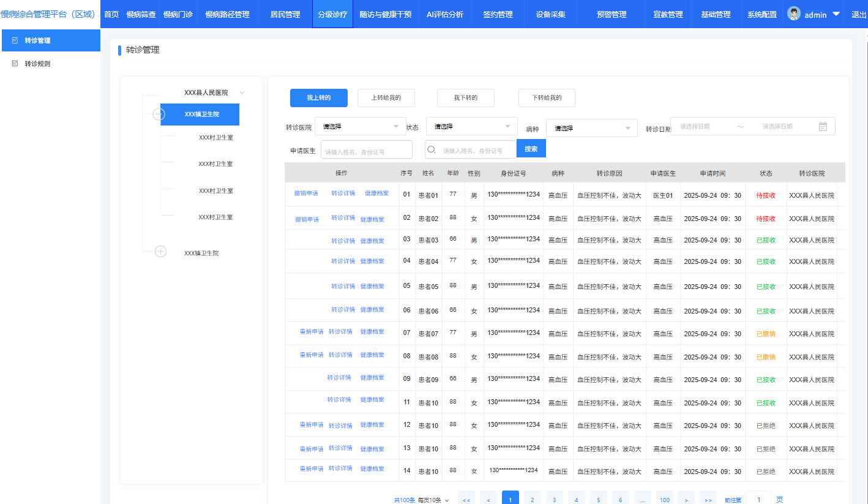The image size is (868, 504).
Task: Click the 搜索 button
Action: click(531, 149)
